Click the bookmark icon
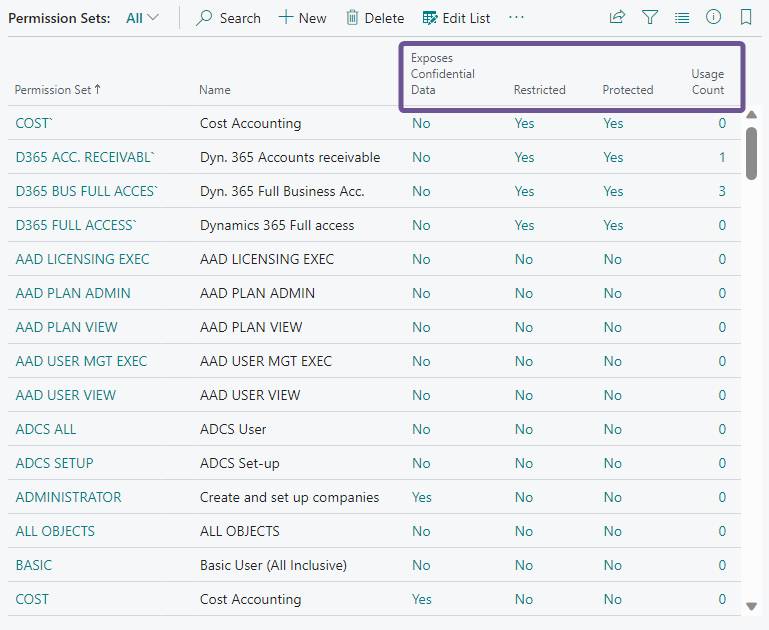Screen dimensions: 769x630 (x=746, y=17)
